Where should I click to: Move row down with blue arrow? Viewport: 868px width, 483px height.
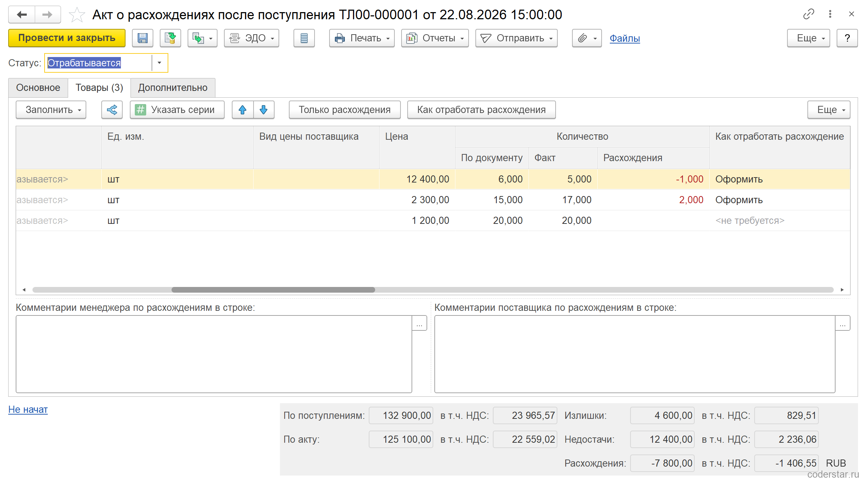coord(264,110)
